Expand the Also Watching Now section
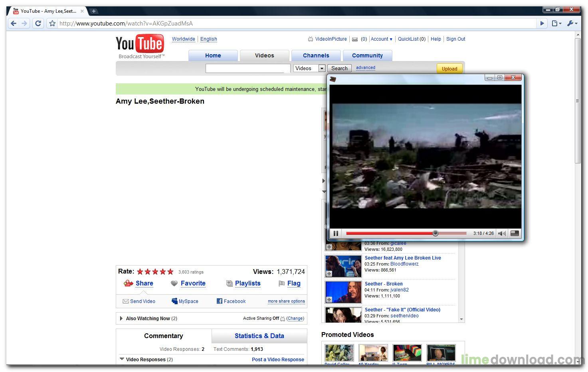 point(121,318)
